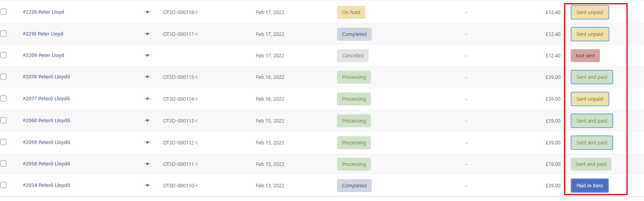
Task: Preview order #2034 with the eye icon
Action: [147, 185]
